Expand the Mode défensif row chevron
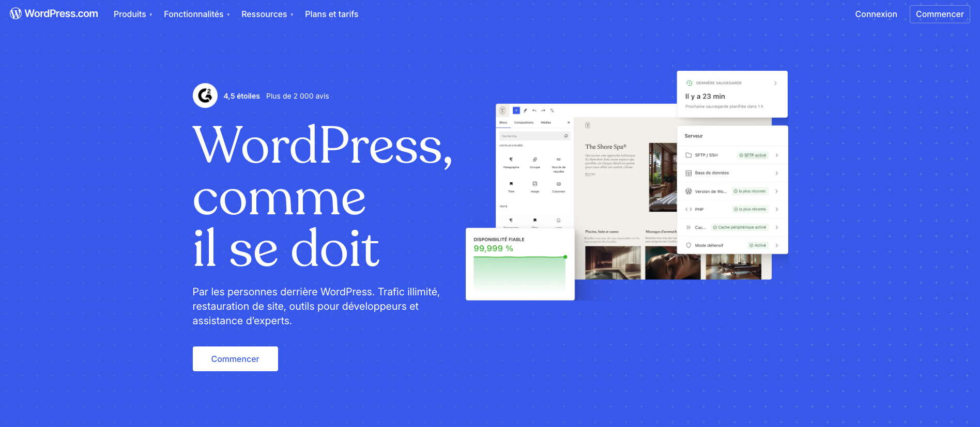The image size is (980, 427). (777, 245)
